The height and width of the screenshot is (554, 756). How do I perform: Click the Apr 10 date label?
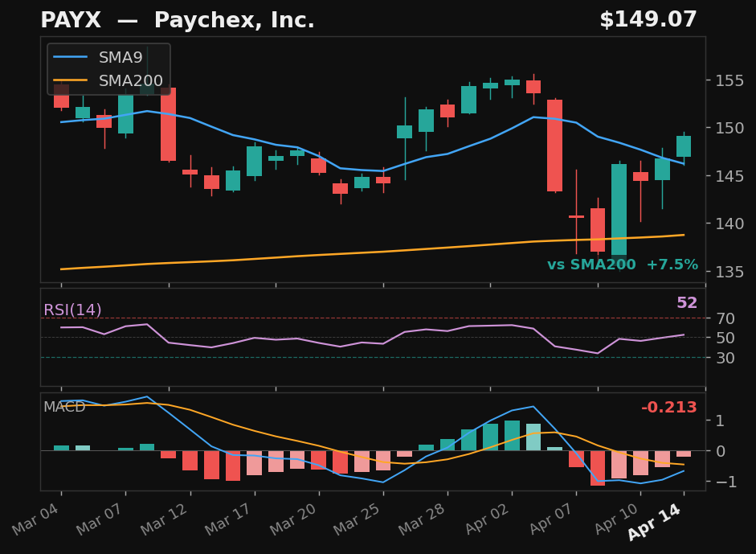[617, 519]
